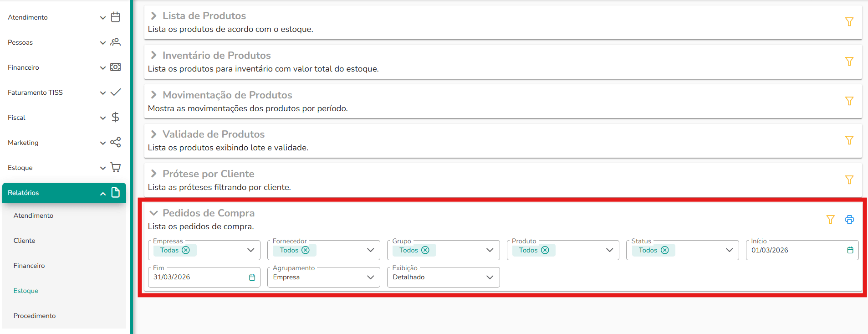Screen dimensions: 868x334
Task: Open the Exibição dropdown showing Detalhado
Action: [x=443, y=277]
